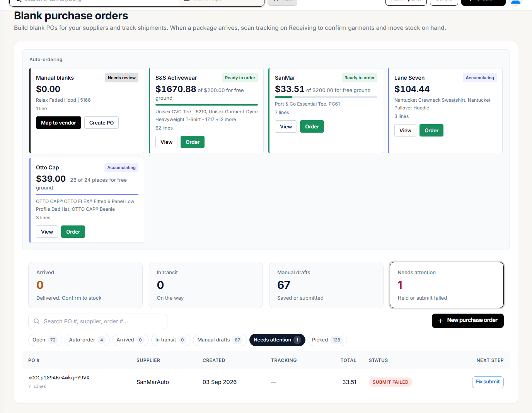532x413 pixels.
Task: Switch to the Picked filter tab
Action: 327,340
